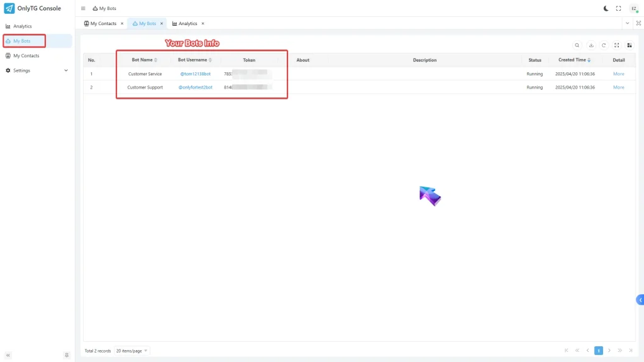Click the fullscreen table icon on the toolbar
Image resolution: width=644 pixels, height=362 pixels.
[617, 45]
